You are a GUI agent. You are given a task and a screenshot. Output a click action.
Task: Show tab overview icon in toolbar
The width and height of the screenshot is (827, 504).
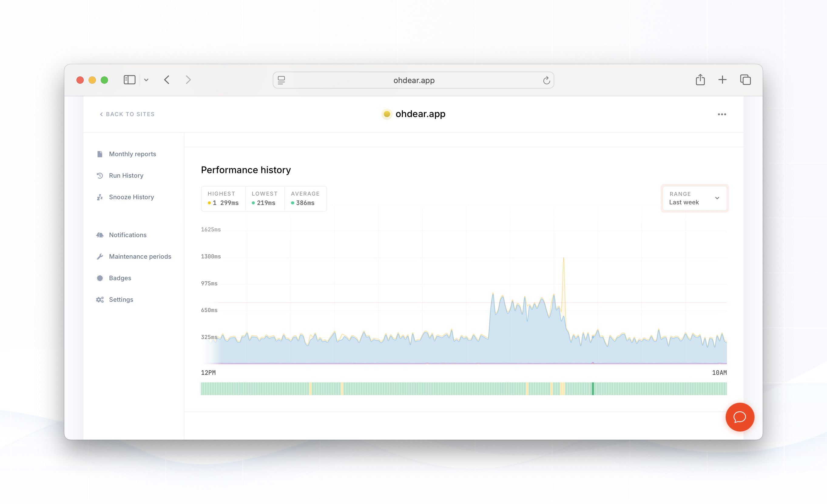745,80
